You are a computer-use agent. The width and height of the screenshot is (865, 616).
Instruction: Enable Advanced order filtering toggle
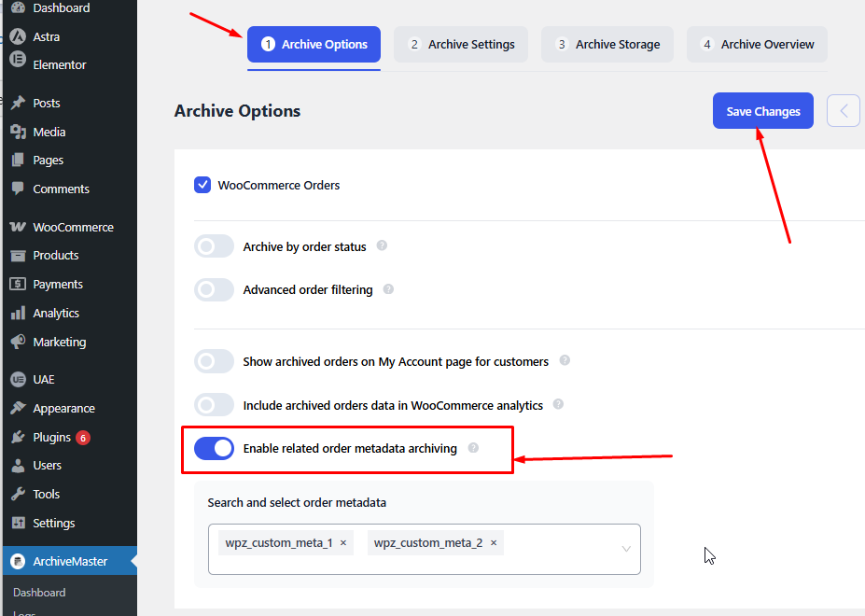click(214, 289)
